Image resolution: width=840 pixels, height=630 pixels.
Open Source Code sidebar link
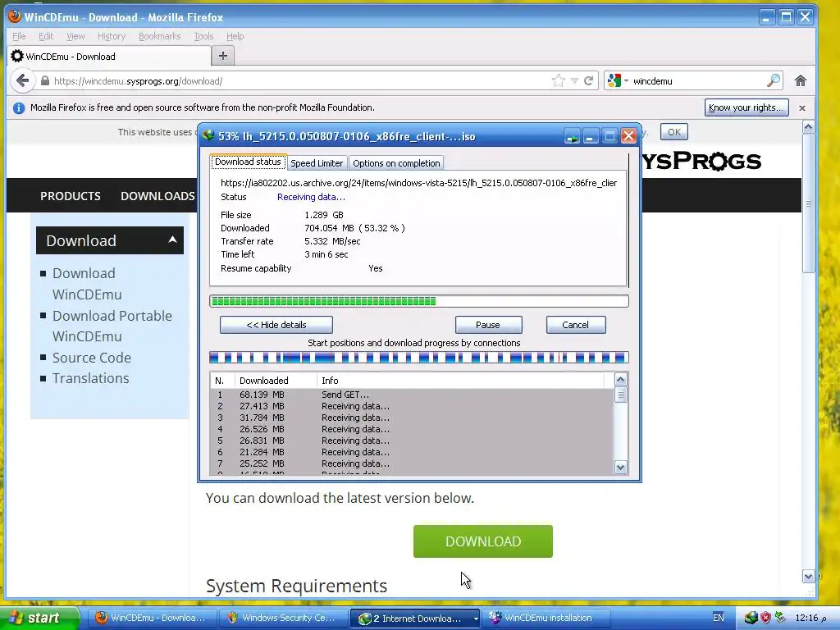92,358
